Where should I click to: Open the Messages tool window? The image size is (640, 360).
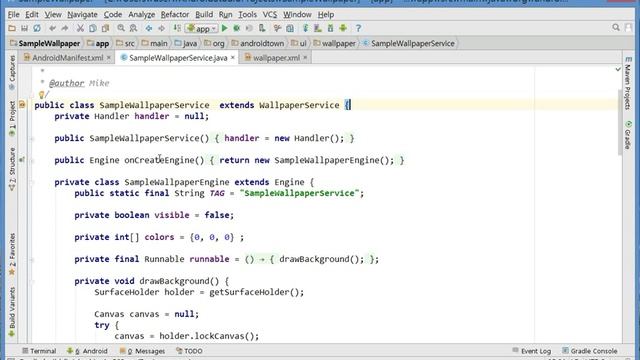(142, 351)
